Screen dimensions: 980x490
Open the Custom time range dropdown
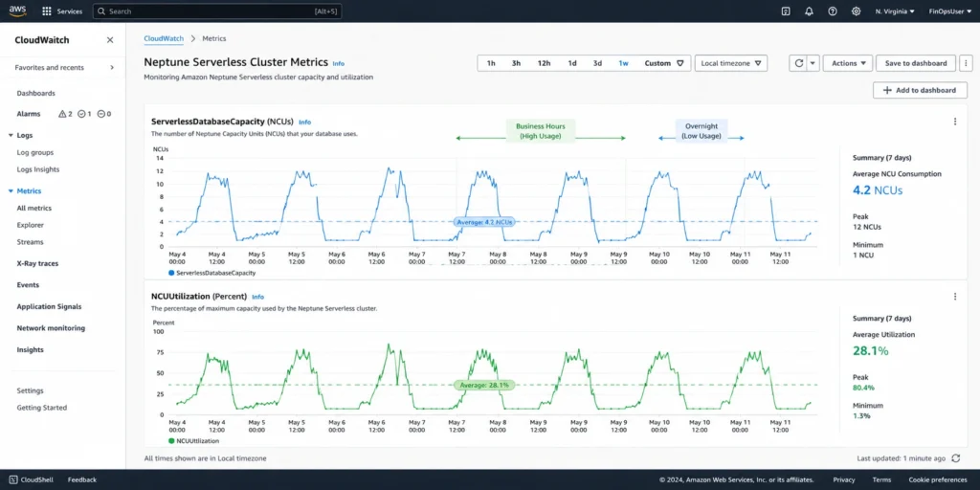[664, 63]
